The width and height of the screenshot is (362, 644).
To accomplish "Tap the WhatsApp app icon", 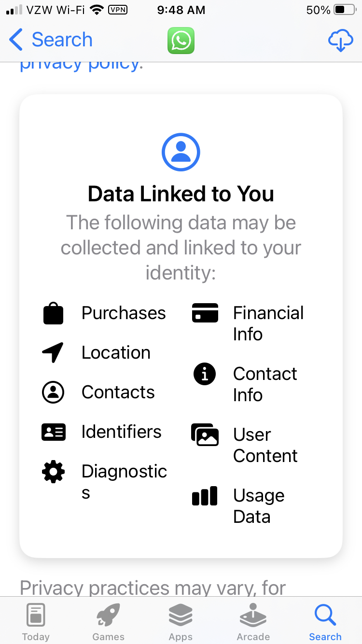I will click(x=181, y=40).
